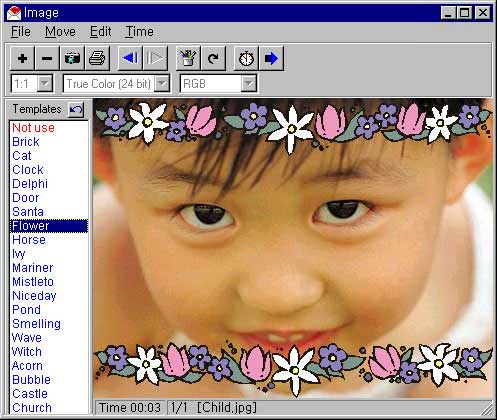Select the Santa template

click(28, 212)
